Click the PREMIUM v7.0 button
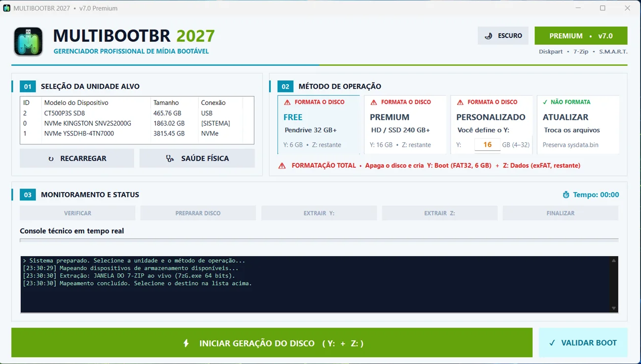 (x=581, y=35)
